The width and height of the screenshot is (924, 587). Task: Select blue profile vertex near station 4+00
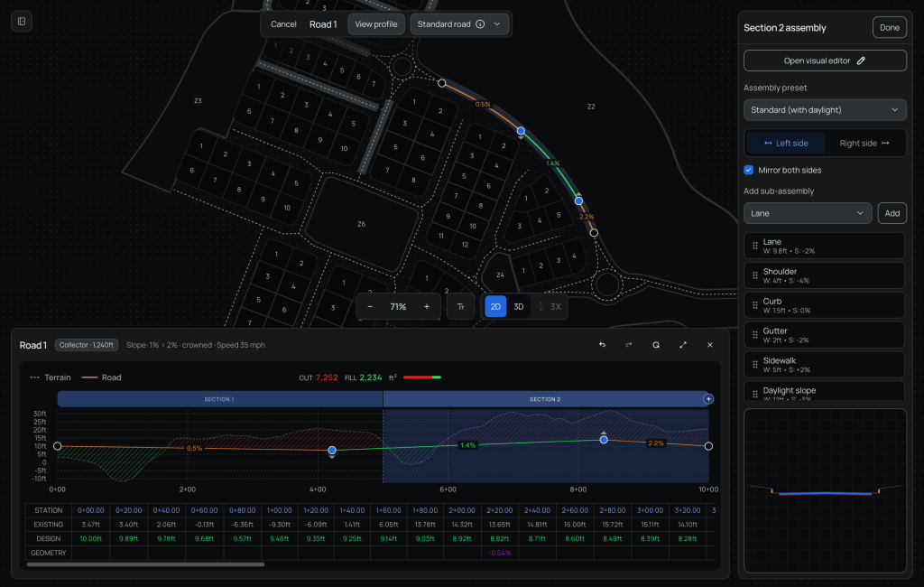[x=332, y=451]
